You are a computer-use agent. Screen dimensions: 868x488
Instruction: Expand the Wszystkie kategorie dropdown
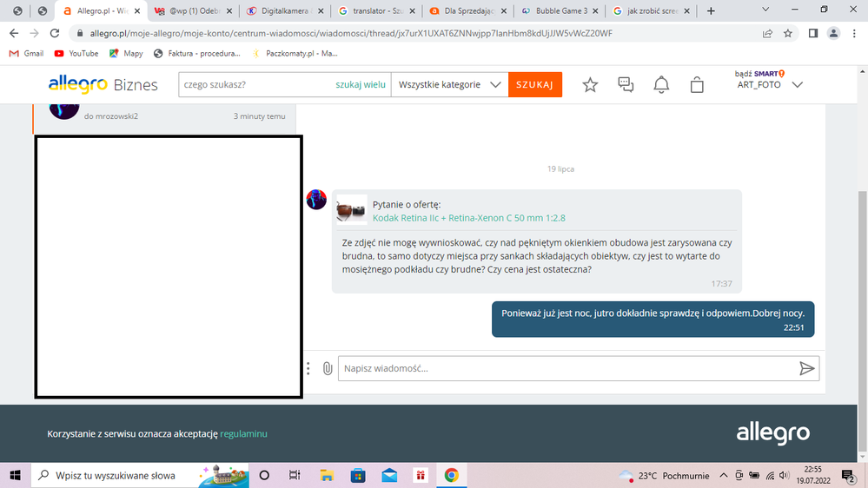coord(447,85)
